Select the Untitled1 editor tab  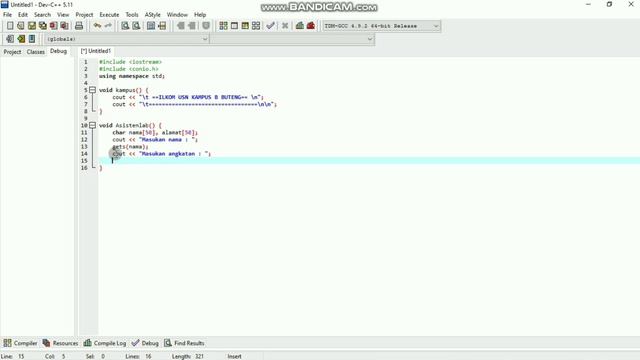[x=96, y=51]
